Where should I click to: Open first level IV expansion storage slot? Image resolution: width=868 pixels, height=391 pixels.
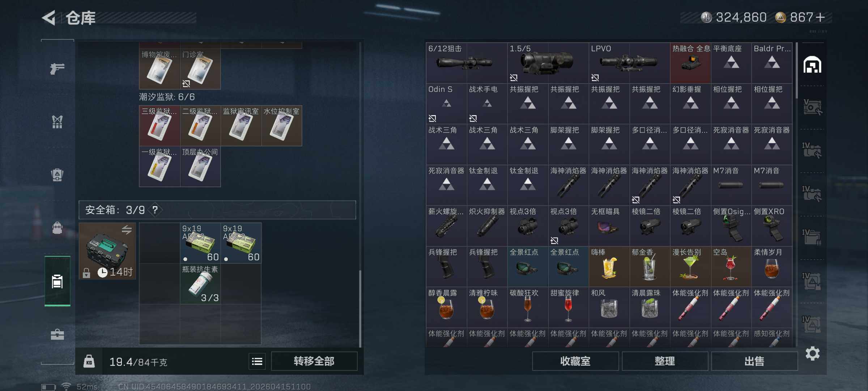pos(812,150)
